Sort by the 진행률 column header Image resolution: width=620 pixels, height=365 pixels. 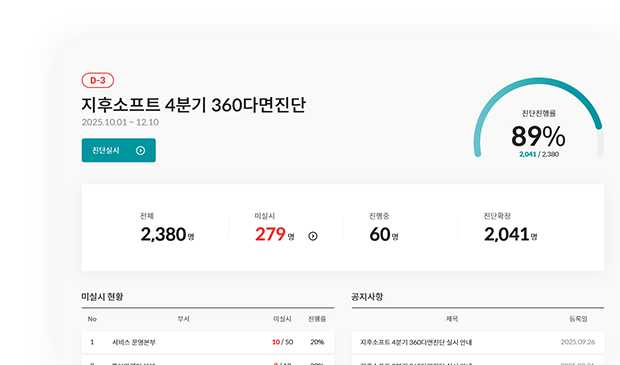[x=317, y=319]
